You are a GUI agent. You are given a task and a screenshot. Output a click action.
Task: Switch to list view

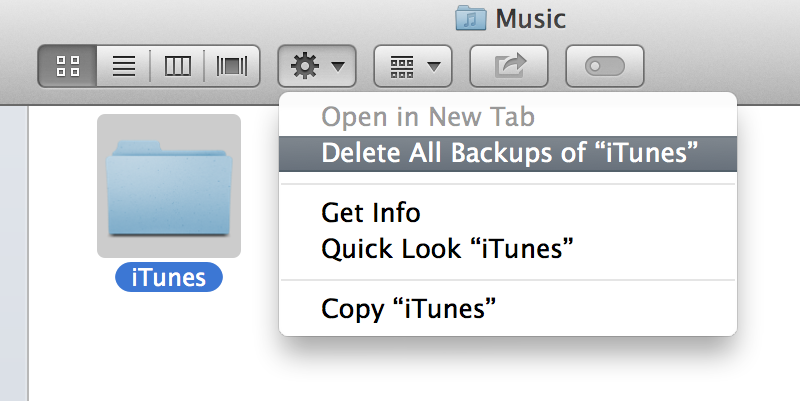pyautogui.click(x=123, y=66)
